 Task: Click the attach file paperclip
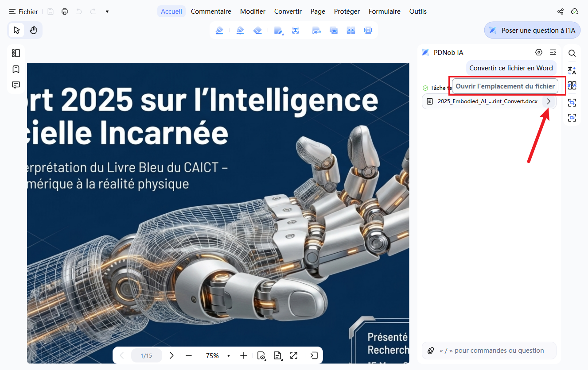coord(431,351)
